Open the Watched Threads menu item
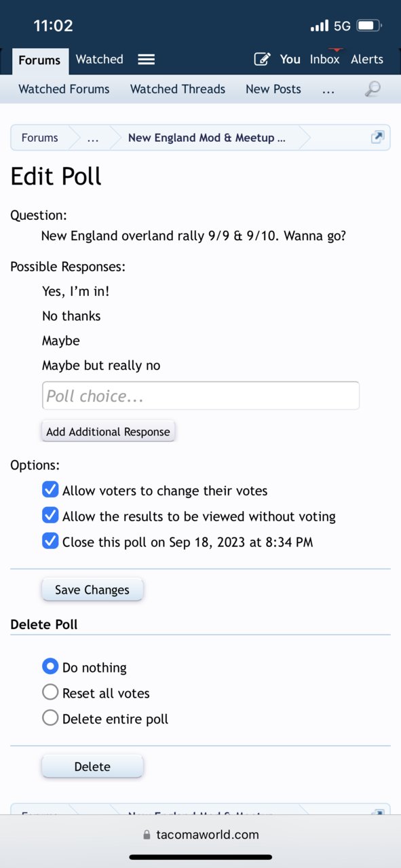The image size is (401, 868). click(x=178, y=89)
